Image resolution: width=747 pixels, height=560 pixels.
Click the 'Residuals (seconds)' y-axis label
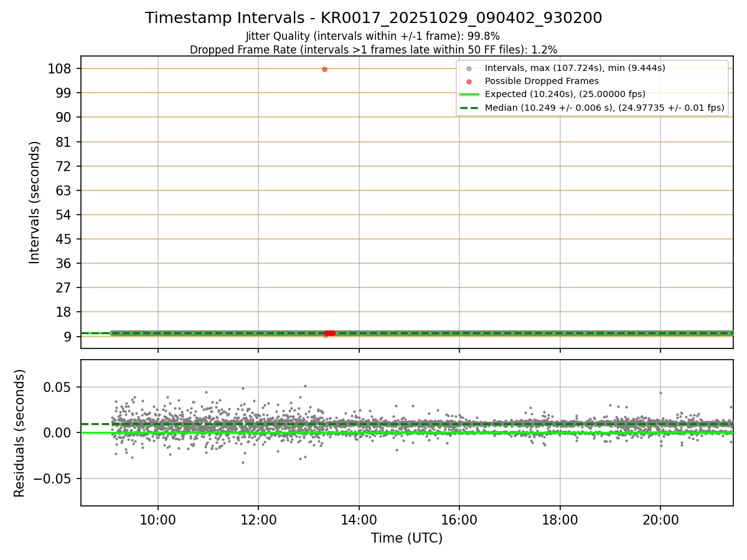[20, 433]
